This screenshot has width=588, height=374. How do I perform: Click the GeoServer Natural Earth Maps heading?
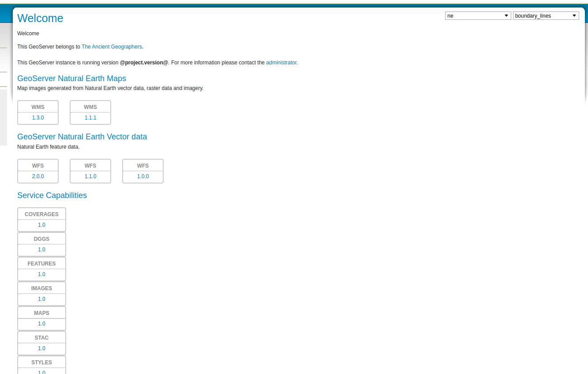[x=71, y=79]
